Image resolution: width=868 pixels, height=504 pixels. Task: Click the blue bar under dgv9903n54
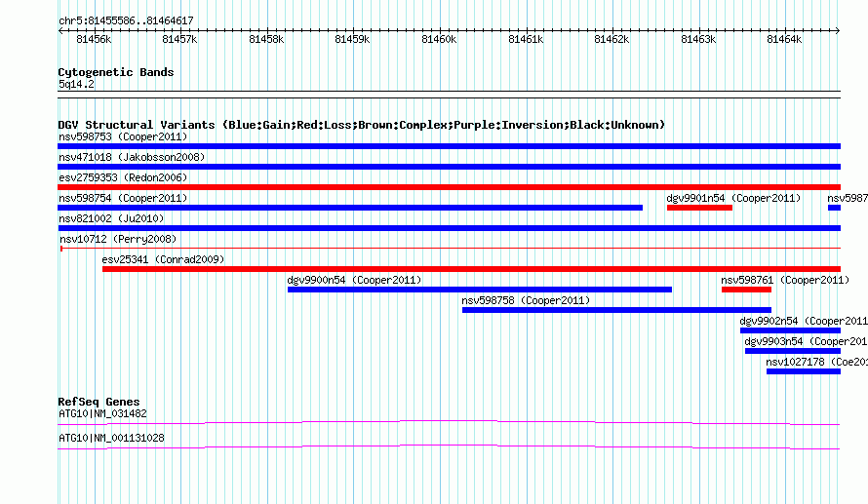(x=793, y=351)
